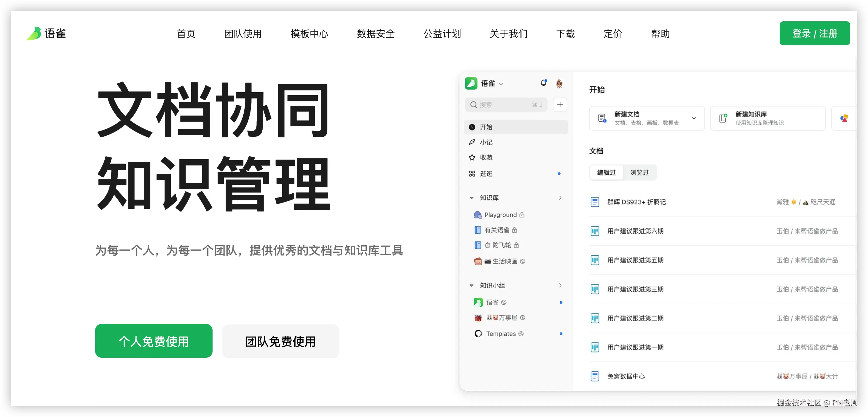Open the Templates knowledge group

tap(500, 334)
